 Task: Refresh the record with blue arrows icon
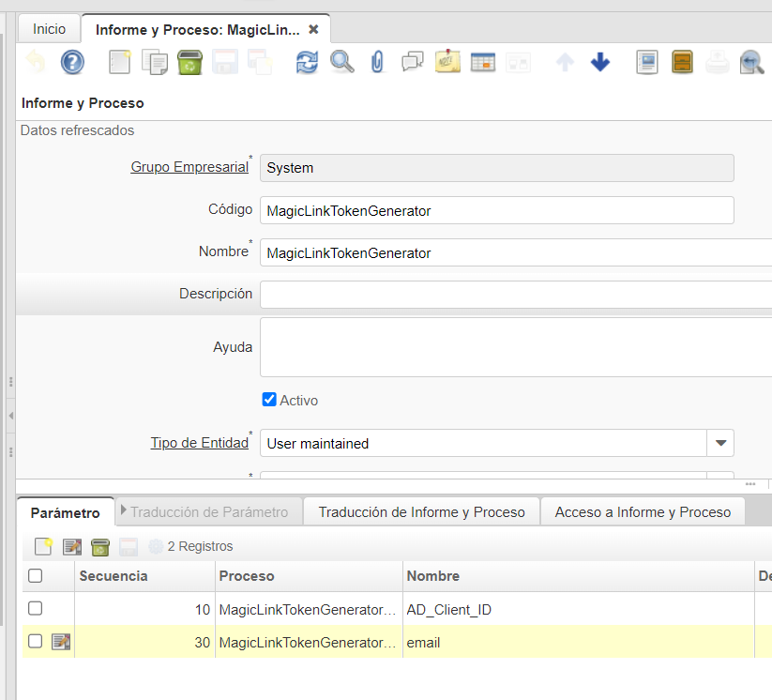[x=307, y=63]
